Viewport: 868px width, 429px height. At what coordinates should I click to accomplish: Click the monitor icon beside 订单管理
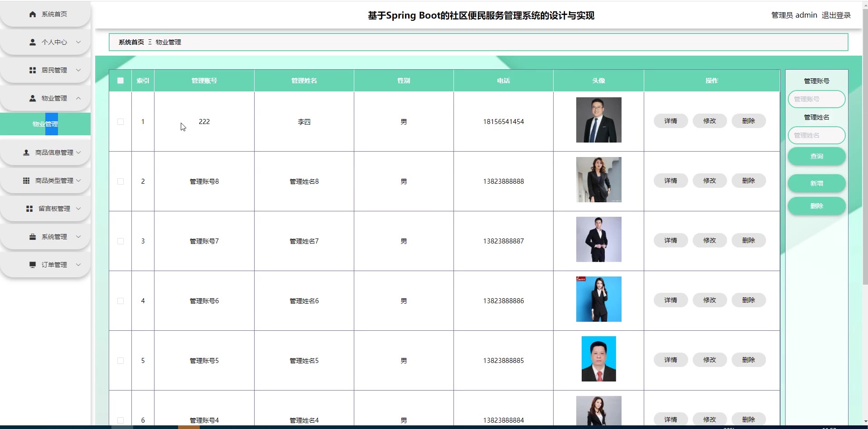click(33, 265)
